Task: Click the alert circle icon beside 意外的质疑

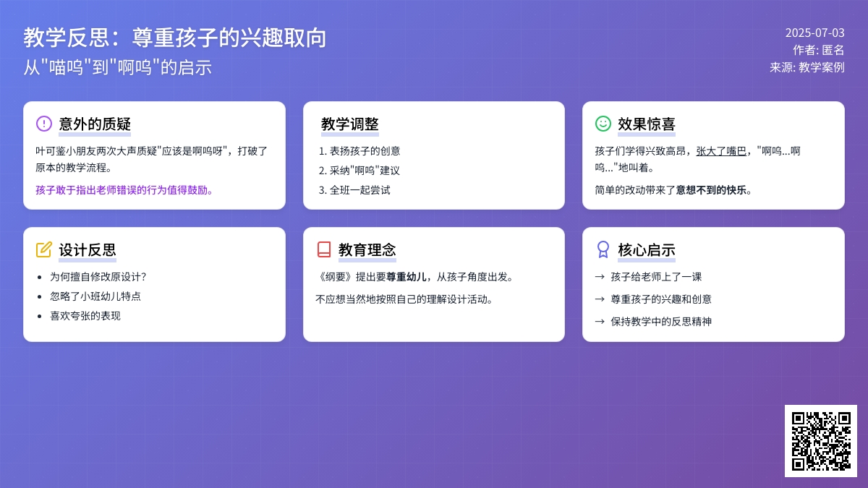Action: 44,124
